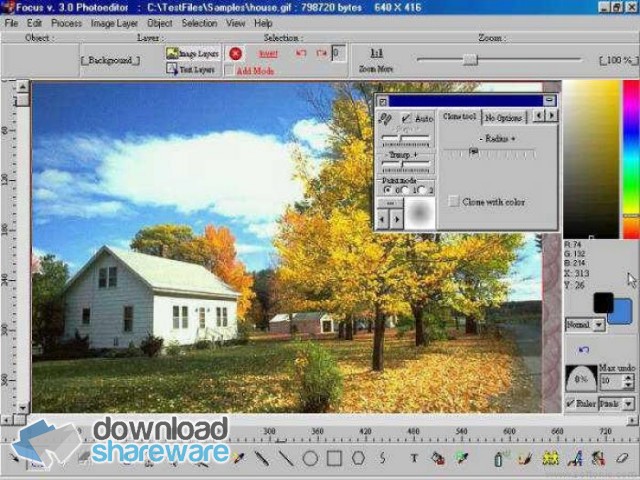
Task: Click the brush options ellipsis button
Action: click(x=389, y=203)
